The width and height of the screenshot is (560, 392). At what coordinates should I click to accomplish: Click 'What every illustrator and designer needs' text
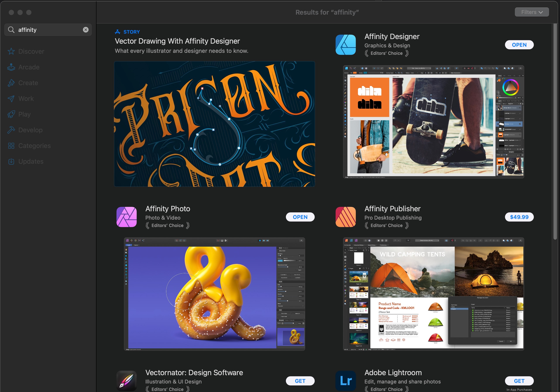181,51
